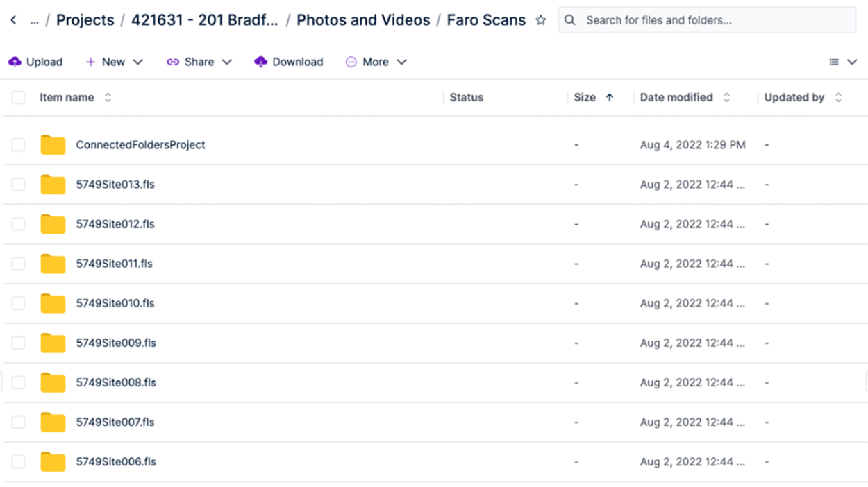Open the 5749Site012.fls folder name

pyautogui.click(x=115, y=224)
